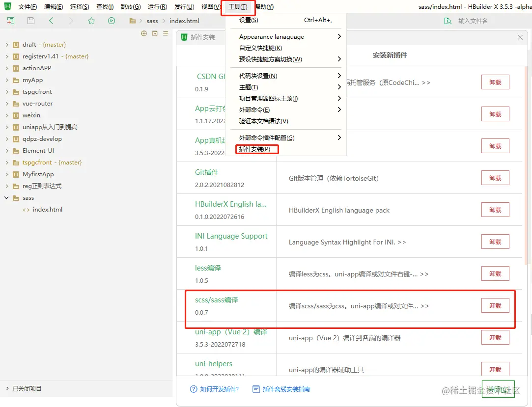
Task: Uninstall the less编译 plugin
Action: pos(495,274)
